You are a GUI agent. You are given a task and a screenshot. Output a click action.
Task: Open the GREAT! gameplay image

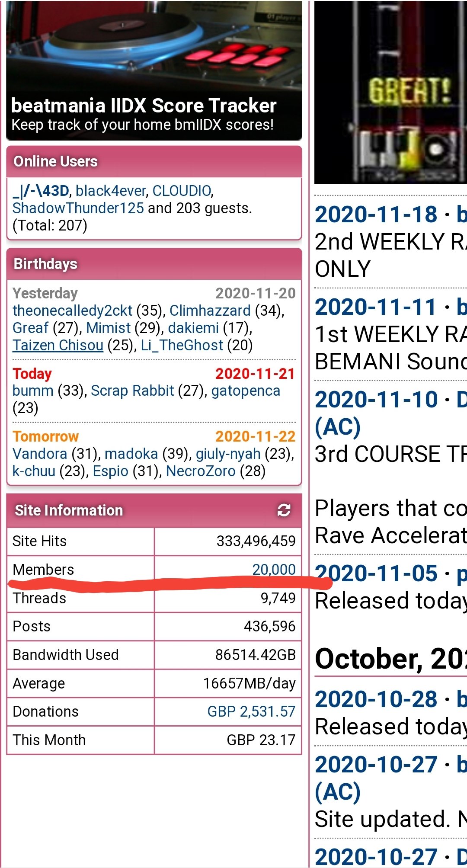coord(390,93)
